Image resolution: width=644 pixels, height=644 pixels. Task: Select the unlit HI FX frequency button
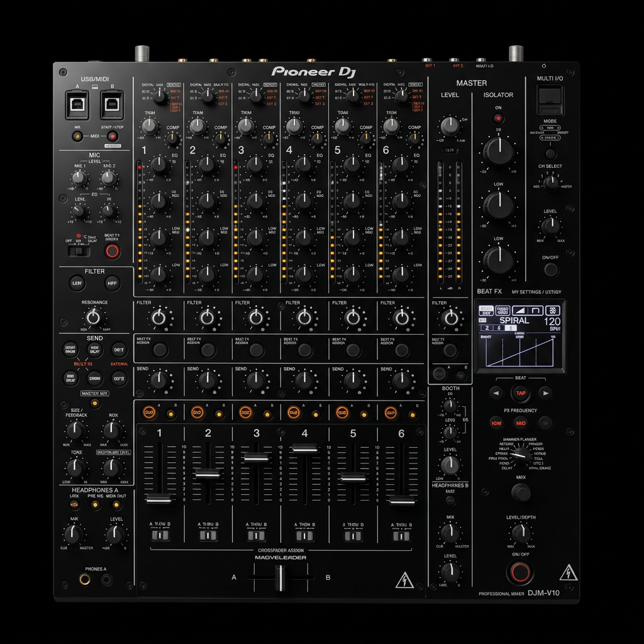[545, 423]
